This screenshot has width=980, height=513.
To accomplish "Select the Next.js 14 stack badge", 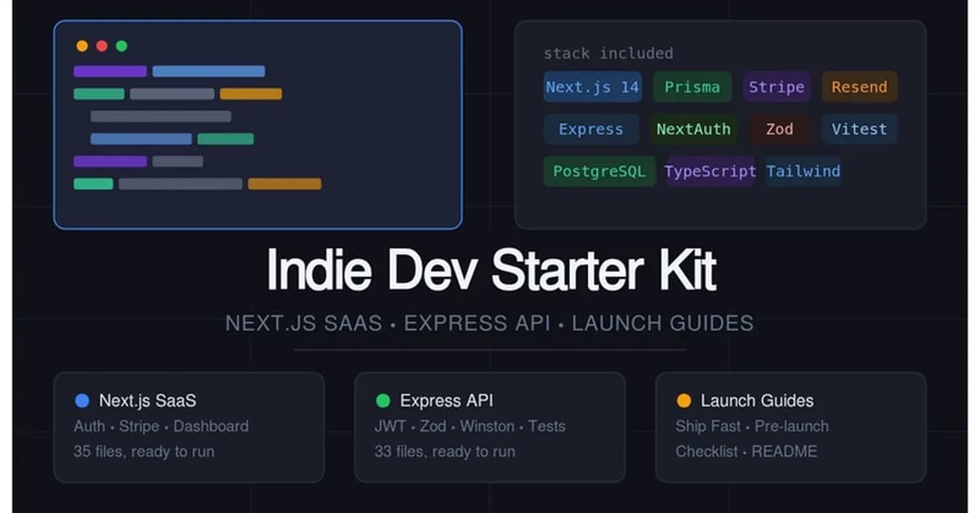I will pyautogui.click(x=592, y=87).
